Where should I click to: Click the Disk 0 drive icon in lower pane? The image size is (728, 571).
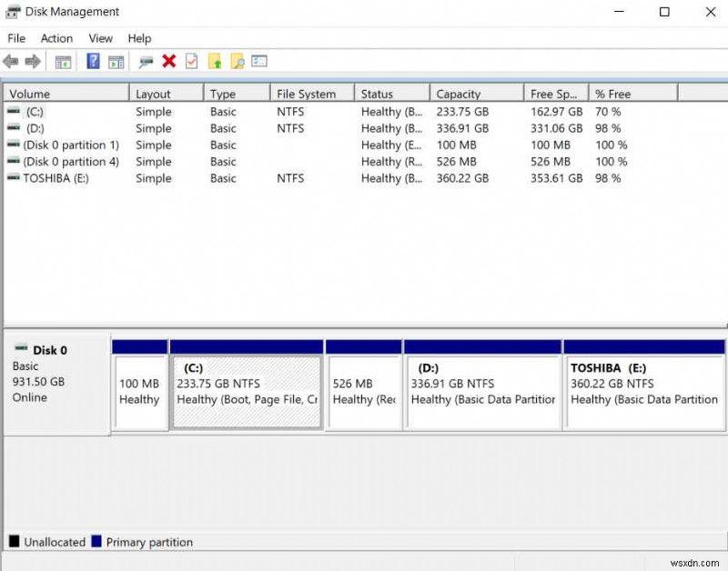tap(21, 347)
